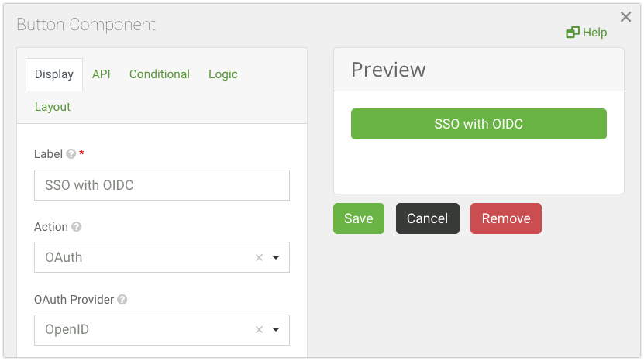This screenshot has height=361, width=644.
Task: Switch to the API tab
Action: [x=101, y=74]
